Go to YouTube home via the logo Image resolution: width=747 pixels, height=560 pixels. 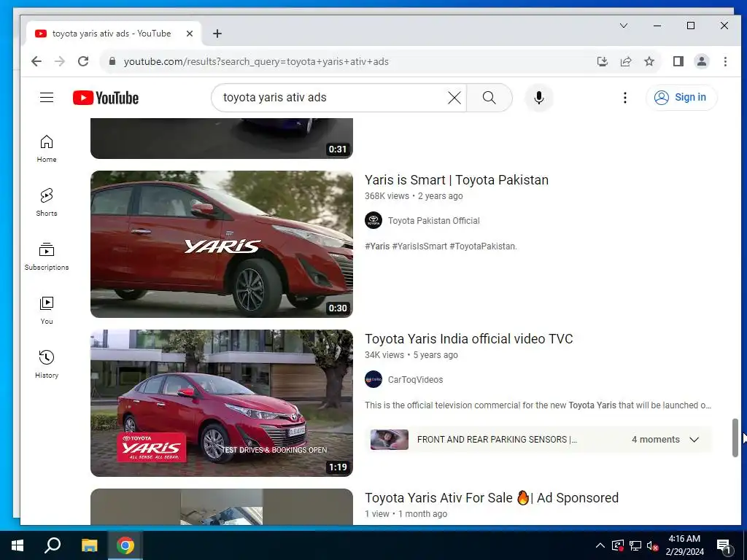tap(106, 98)
